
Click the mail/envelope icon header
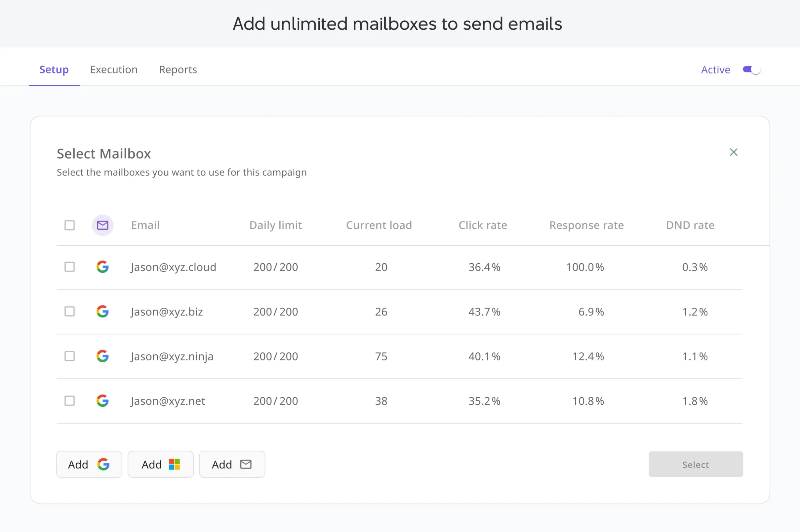103,224
